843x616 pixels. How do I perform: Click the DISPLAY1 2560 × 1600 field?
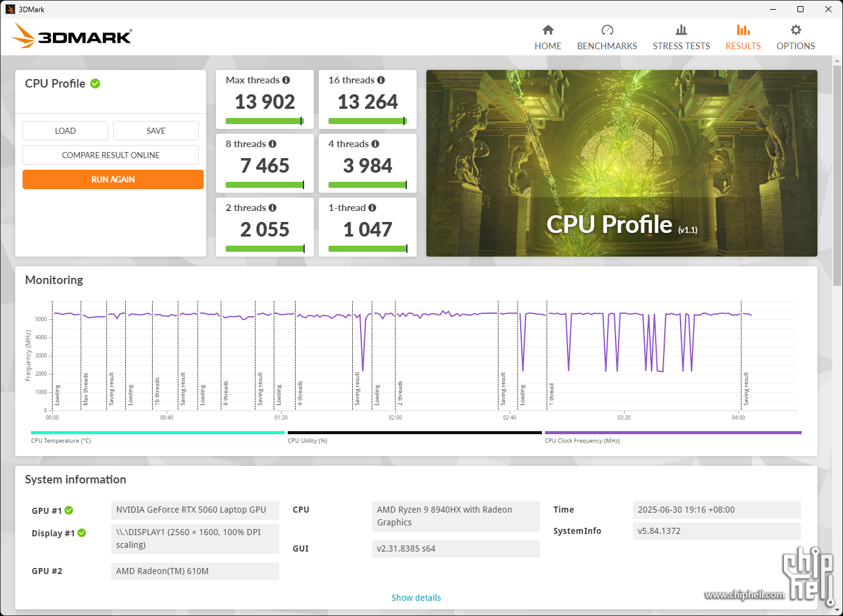195,539
